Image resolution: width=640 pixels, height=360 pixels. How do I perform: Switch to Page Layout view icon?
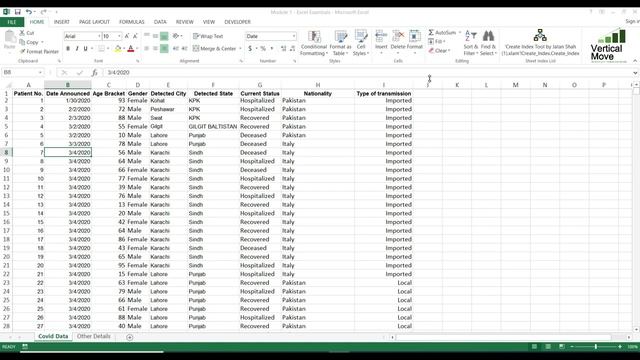tap(548, 347)
